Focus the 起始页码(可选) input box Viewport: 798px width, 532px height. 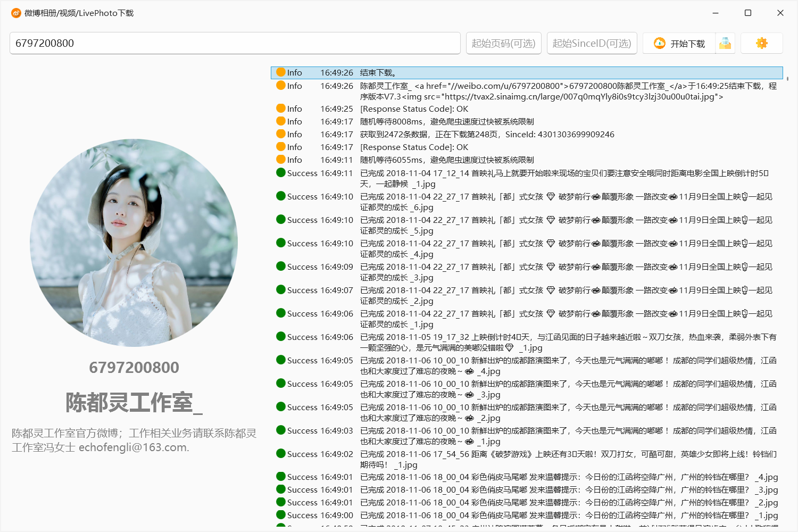point(504,43)
